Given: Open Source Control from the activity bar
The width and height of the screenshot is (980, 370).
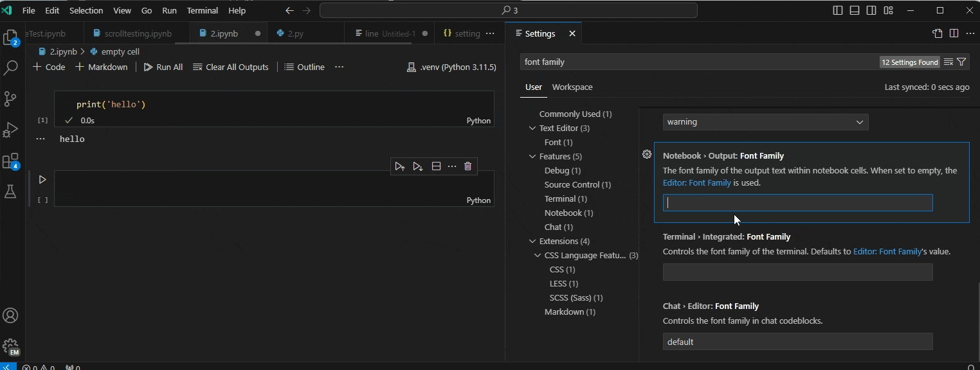Looking at the screenshot, I should pyautogui.click(x=11, y=98).
